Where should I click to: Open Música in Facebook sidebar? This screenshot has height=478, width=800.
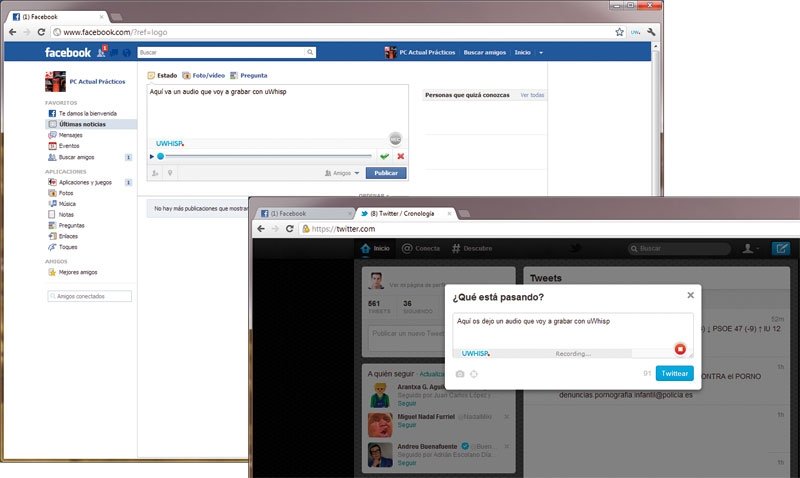[x=62, y=204]
